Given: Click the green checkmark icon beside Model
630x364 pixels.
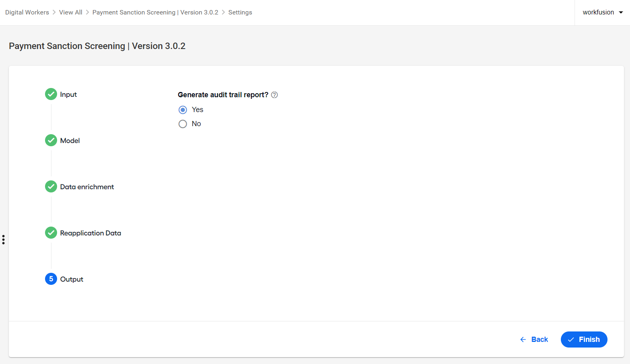Looking at the screenshot, I should click(x=51, y=140).
